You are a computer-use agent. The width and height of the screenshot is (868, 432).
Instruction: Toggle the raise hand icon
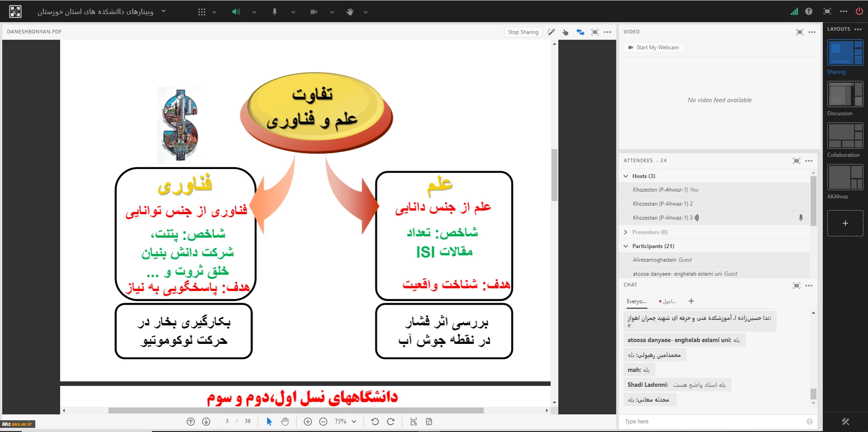click(350, 12)
